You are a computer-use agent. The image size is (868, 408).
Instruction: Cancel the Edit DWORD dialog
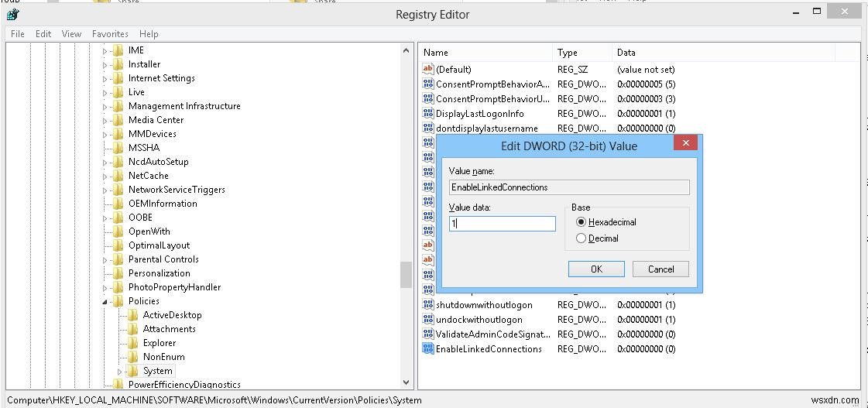point(661,269)
